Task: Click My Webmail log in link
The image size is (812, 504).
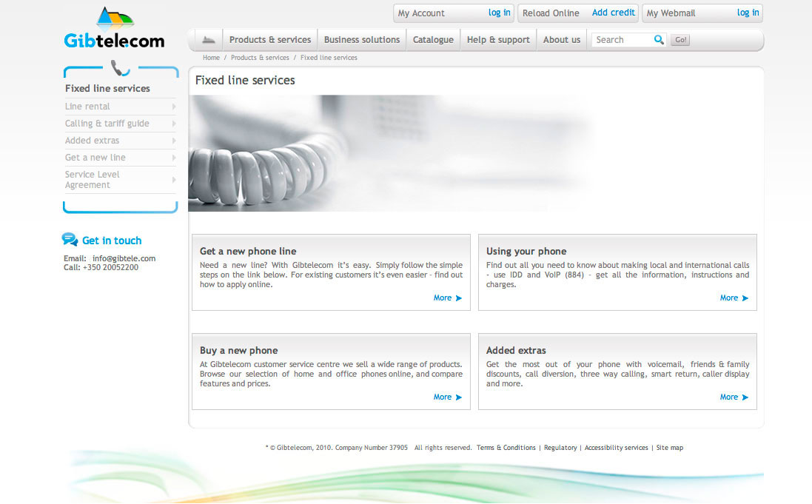Action: pyautogui.click(x=748, y=13)
